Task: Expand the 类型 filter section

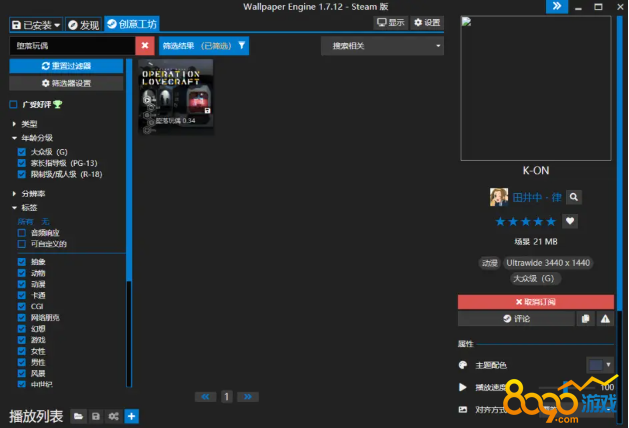Action: [14, 123]
